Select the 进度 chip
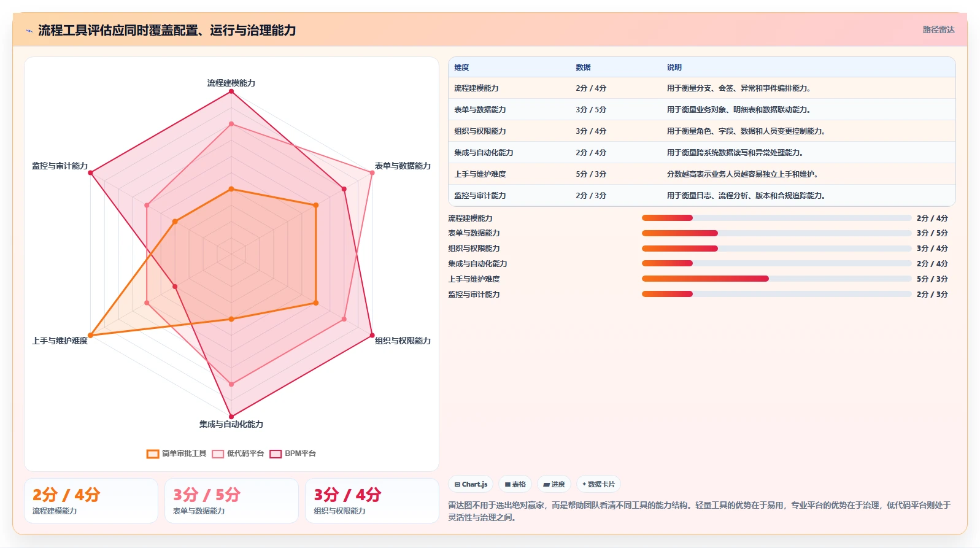Screen dimensions: 980x548 point(554,484)
